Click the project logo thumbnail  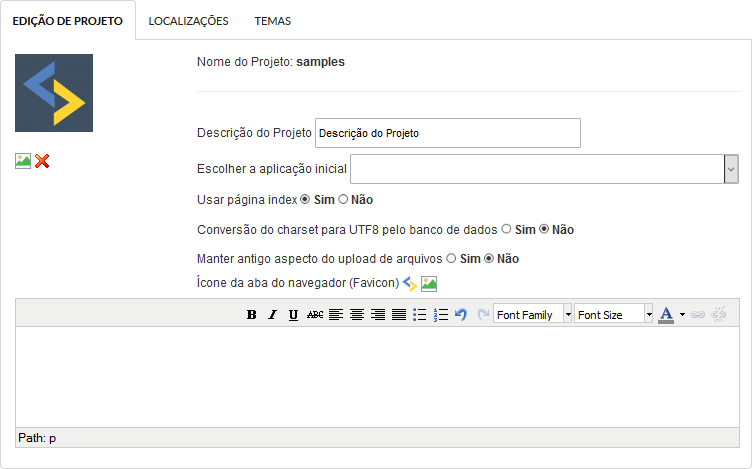[x=54, y=93]
